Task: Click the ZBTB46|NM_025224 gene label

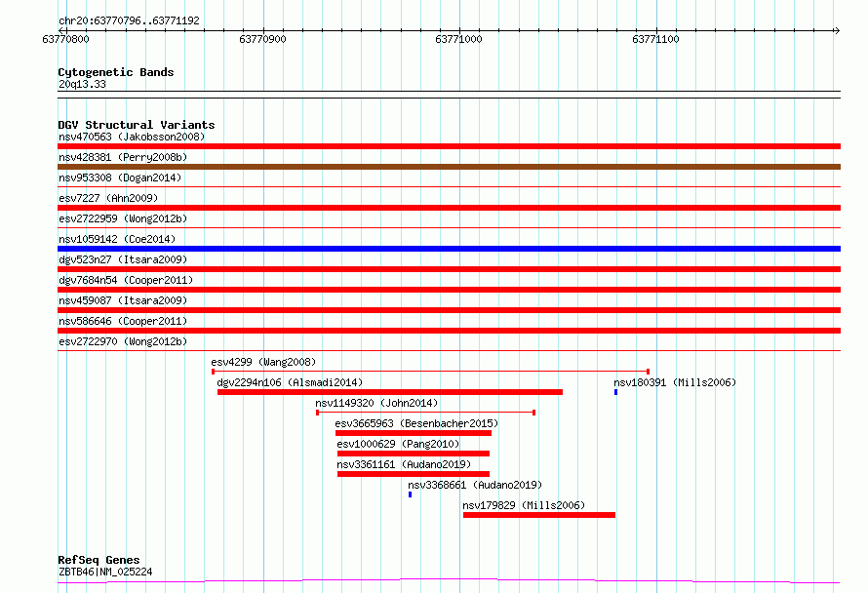Action: coord(105,572)
